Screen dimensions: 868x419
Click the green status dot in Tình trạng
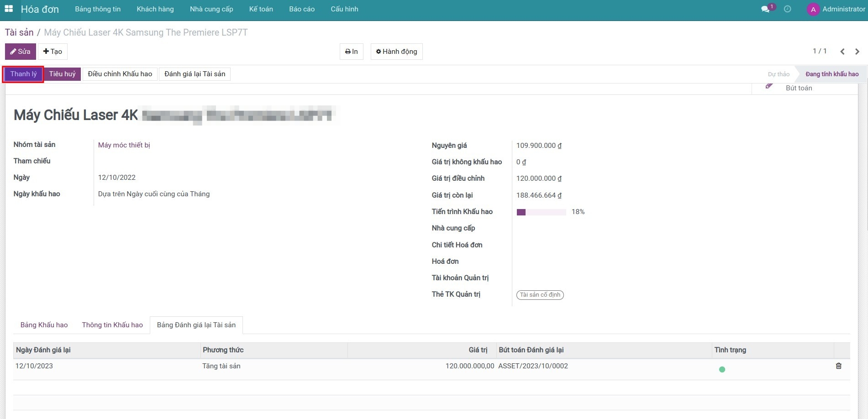click(x=722, y=369)
